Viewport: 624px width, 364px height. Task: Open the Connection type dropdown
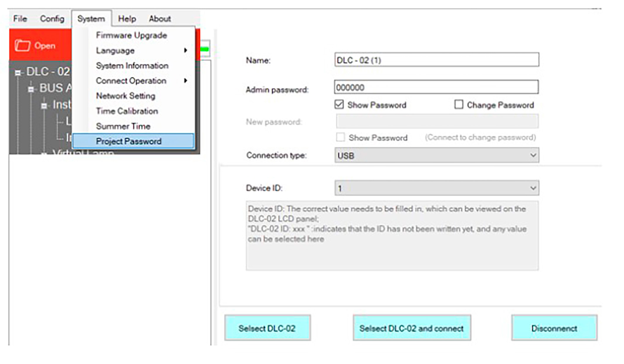437,155
